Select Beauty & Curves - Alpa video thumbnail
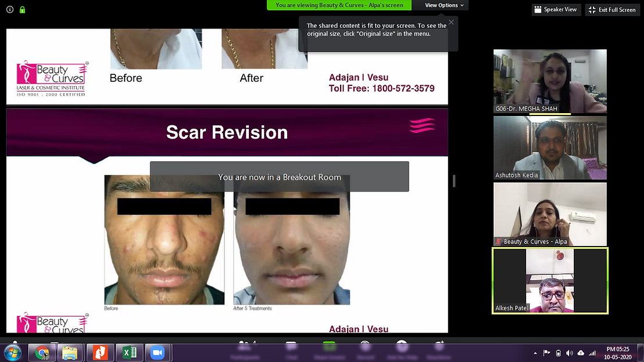This screenshot has width=644, height=362. pos(549,214)
